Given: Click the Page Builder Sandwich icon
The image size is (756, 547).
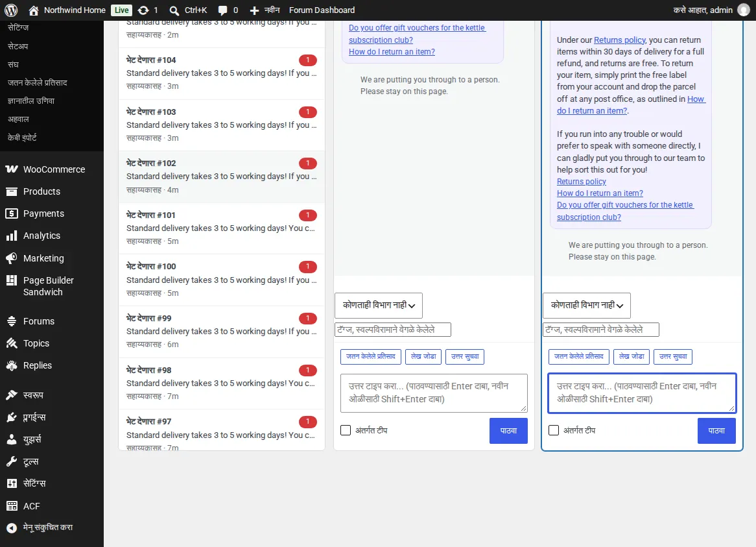Looking at the screenshot, I should pos(12,280).
